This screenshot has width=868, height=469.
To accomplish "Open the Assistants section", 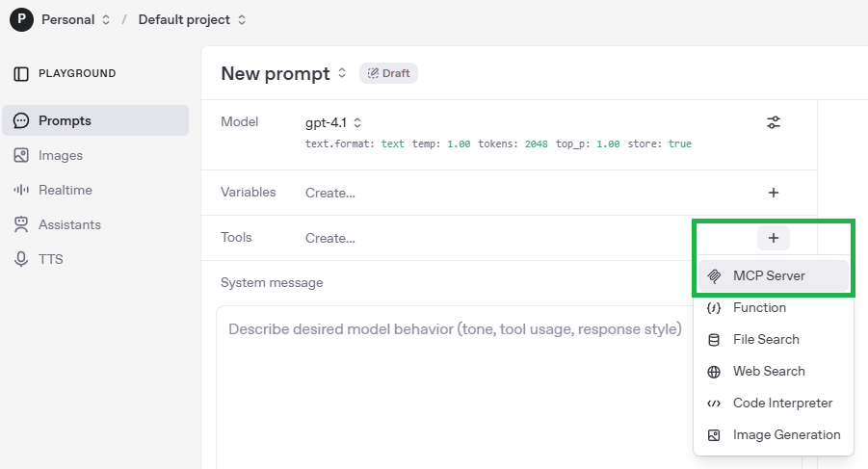I will click(x=69, y=224).
